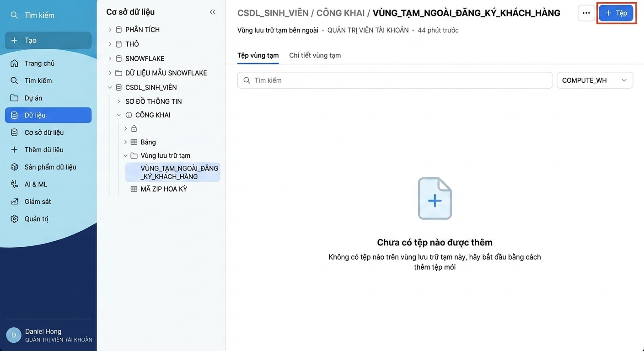The height and width of the screenshot is (351, 644).
Task: Open Quản trị gear icon
Action: click(14, 219)
